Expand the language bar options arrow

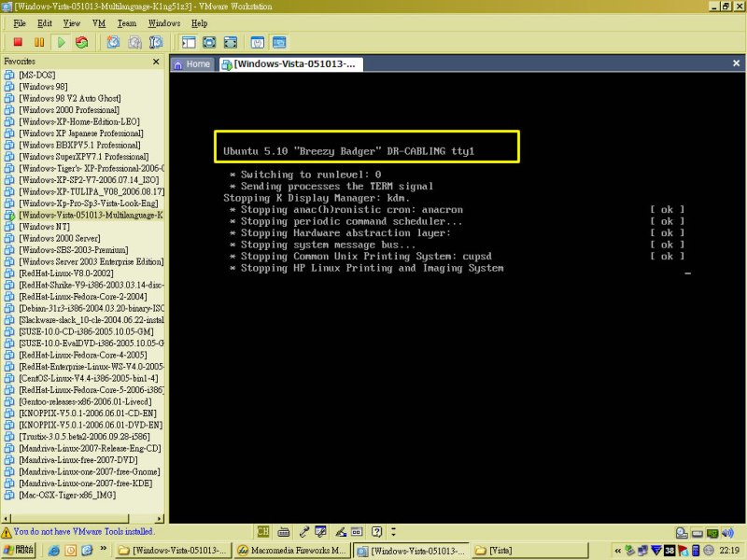tap(393, 531)
